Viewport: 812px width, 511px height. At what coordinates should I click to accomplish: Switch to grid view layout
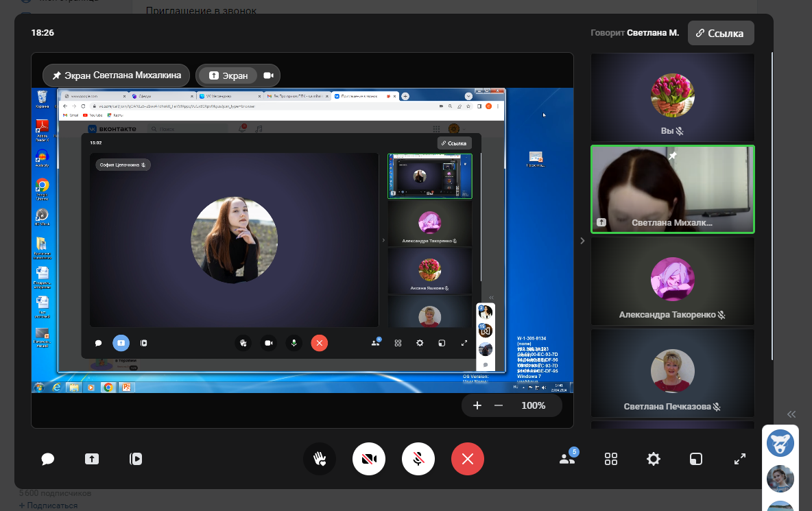point(611,460)
